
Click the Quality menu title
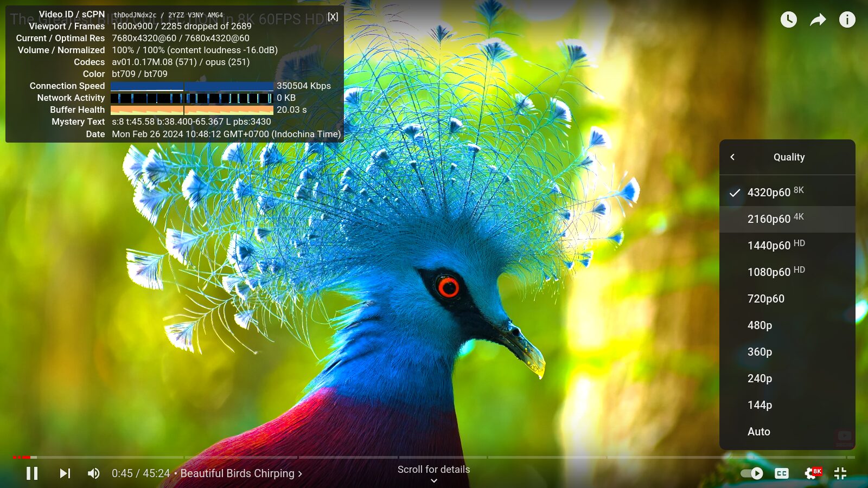[x=789, y=157]
